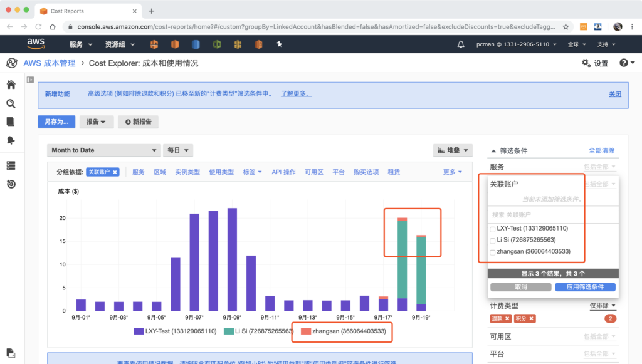Image resolution: width=642 pixels, height=364 pixels.
Task: Click the 取消 button in filter popup
Action: (x=521, y=287)
